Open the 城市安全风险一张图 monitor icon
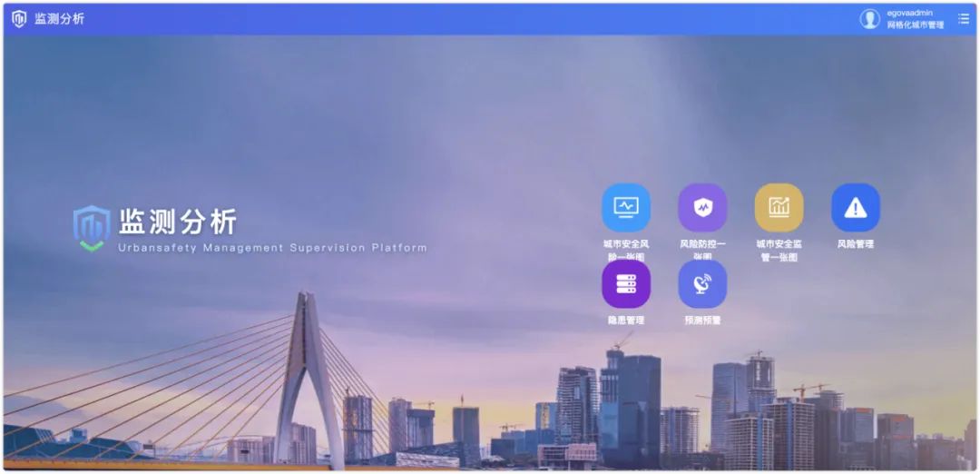The height and width of the screenshot is (474, 980). pyautogui.click(x=626, y=207)
